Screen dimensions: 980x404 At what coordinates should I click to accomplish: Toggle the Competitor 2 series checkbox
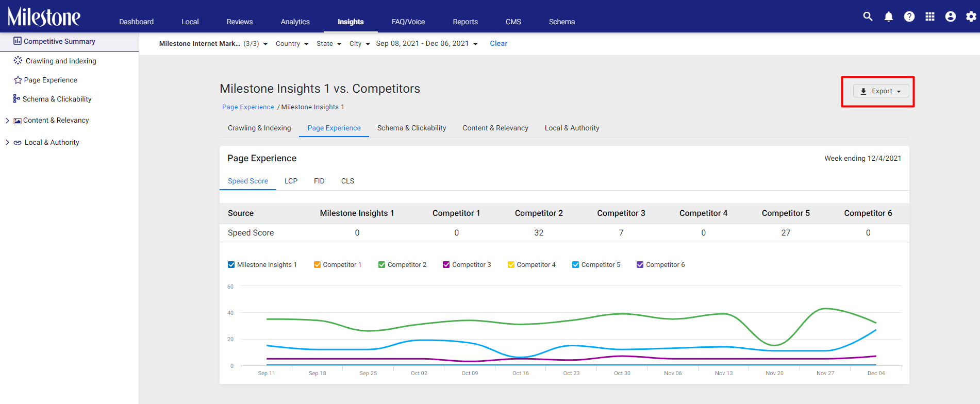click(x=381, y=264)
